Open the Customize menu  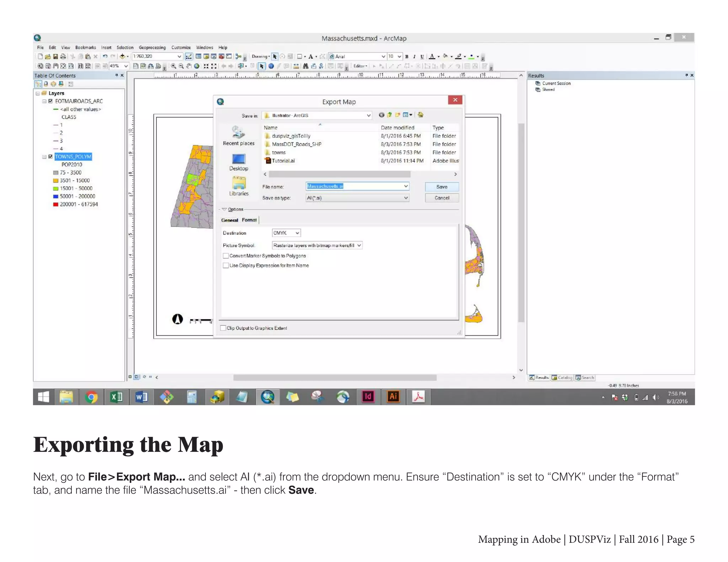coord(181,47)
